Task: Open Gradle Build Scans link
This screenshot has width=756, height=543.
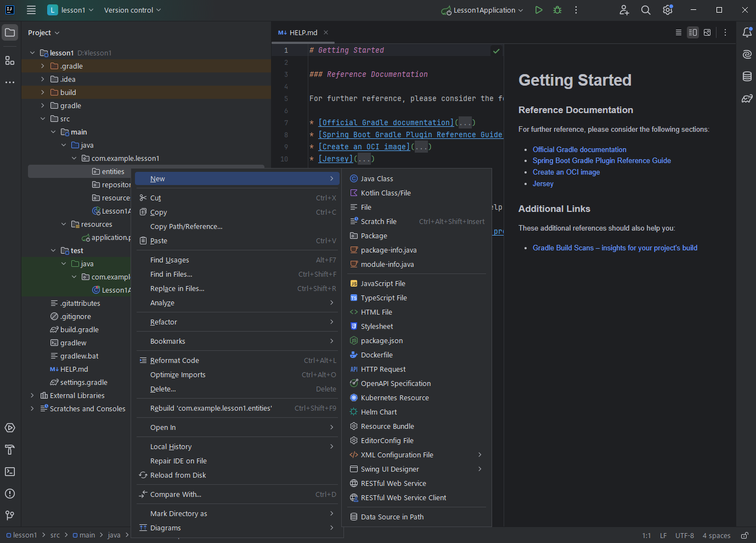Action: (615, 248)
